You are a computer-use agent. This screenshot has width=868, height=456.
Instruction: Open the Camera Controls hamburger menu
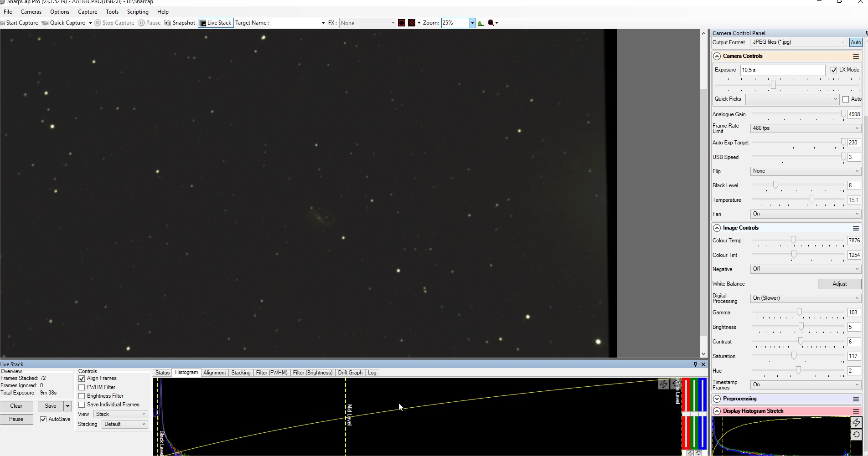(856, 56)
